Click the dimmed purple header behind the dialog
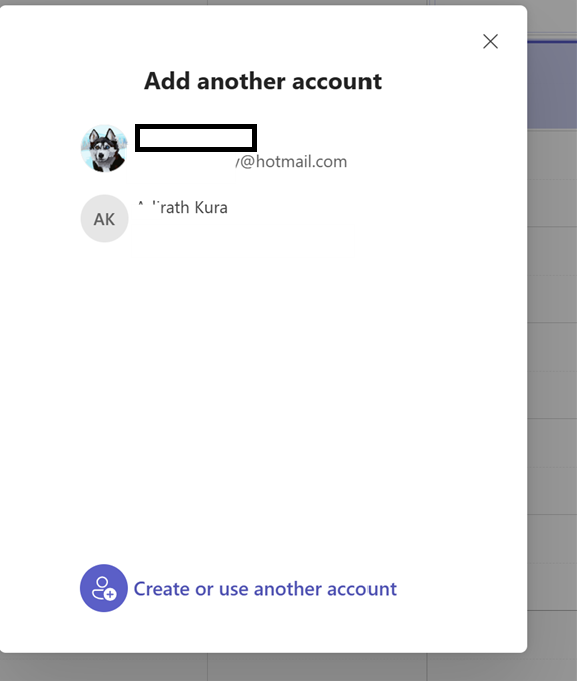The width and height of the screenshot is (577, 681). [x=552, y=85]
